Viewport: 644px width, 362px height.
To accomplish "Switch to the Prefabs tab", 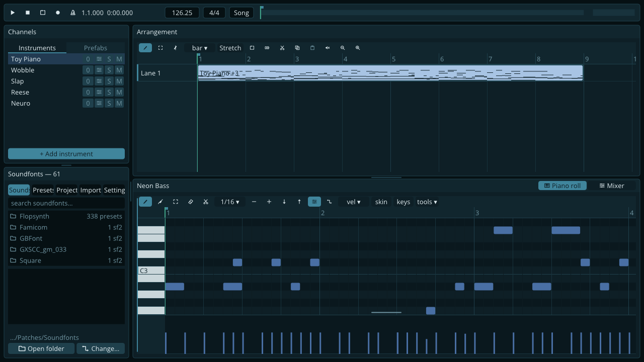I will [x=96, y=48].
